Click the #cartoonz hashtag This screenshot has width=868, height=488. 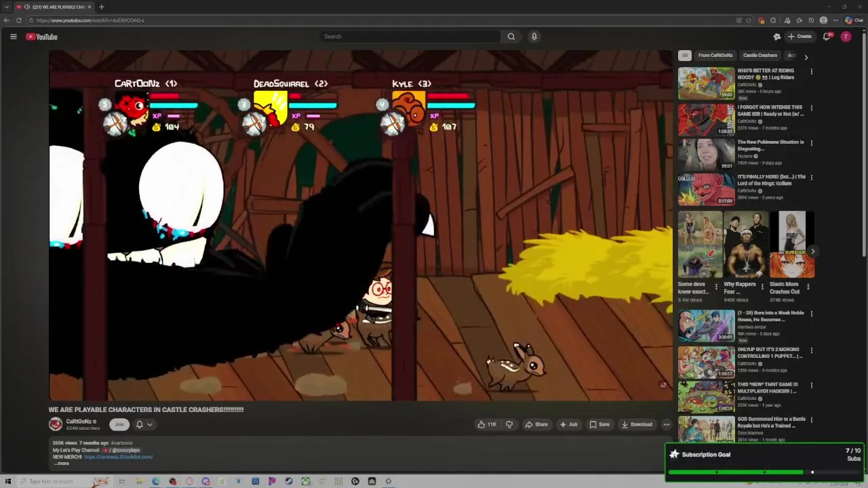(121, 443)
